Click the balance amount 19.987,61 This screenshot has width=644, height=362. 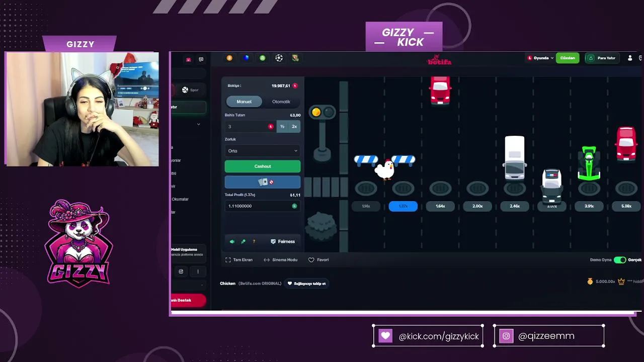(281, 86)
